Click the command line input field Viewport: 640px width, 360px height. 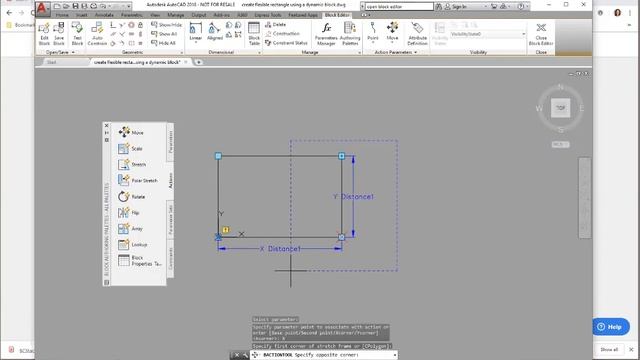[x=323, y=355]
